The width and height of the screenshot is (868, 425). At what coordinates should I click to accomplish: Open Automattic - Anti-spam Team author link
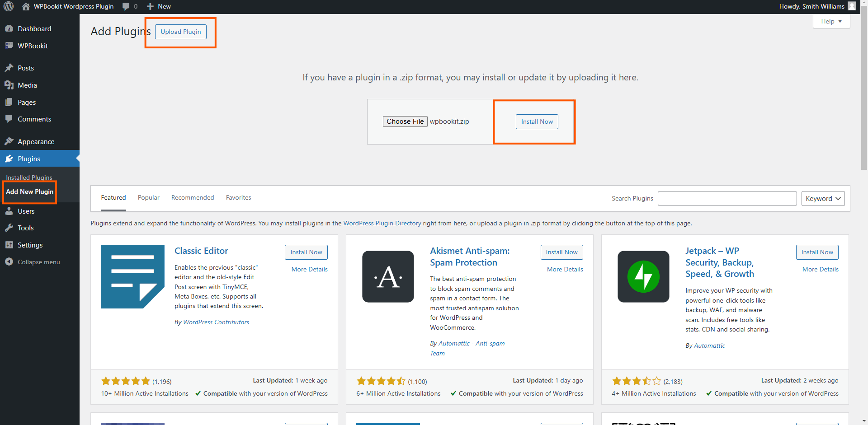point(467,348)
